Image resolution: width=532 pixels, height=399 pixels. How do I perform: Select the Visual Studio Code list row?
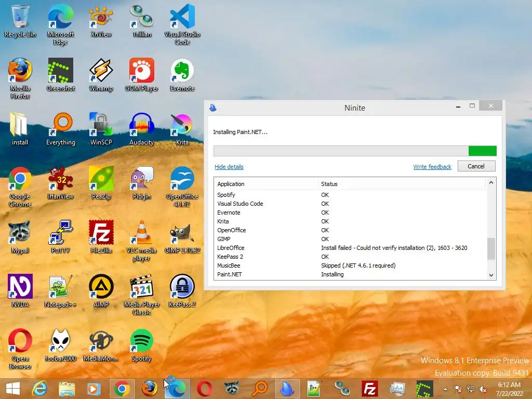coord(351,204)
